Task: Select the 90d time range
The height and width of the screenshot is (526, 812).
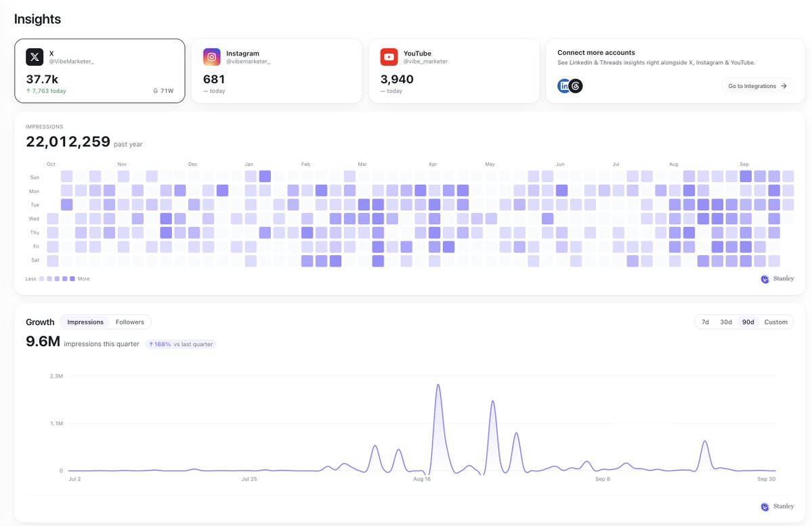Action: coord(748,322)
